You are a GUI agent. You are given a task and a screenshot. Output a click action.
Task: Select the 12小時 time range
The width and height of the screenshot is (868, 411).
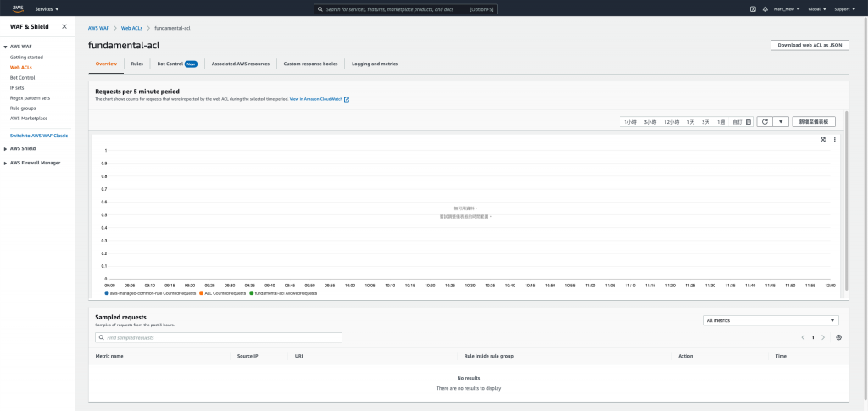coord(671,122)
